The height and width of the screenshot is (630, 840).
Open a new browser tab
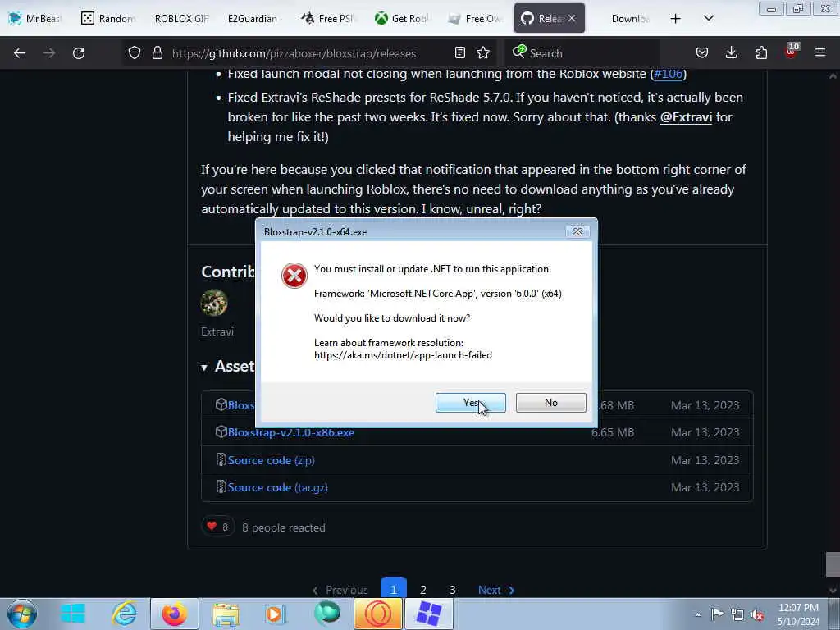676,19
